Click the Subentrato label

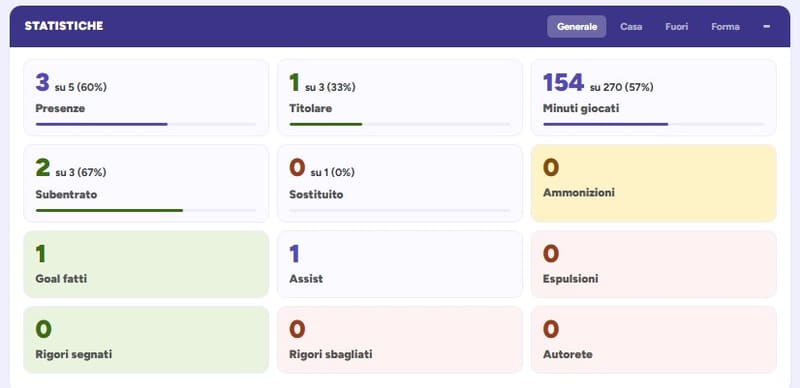click(66, 195)
